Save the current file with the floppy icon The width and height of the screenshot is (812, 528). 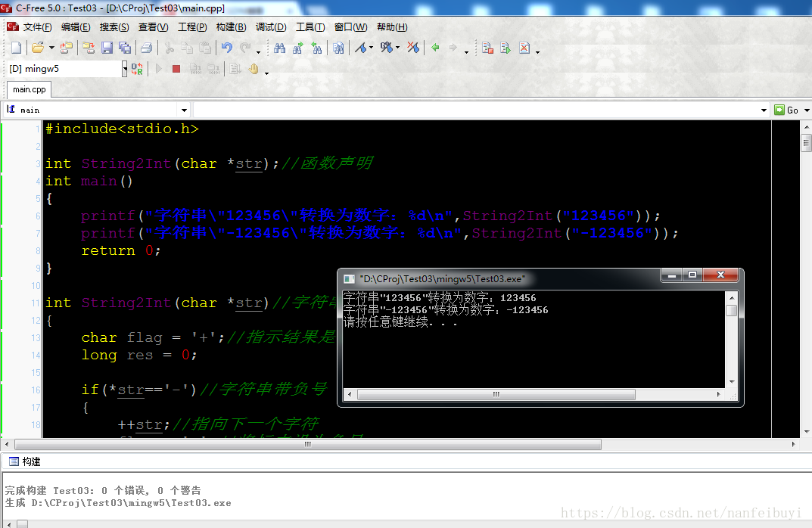pos(107,48)
